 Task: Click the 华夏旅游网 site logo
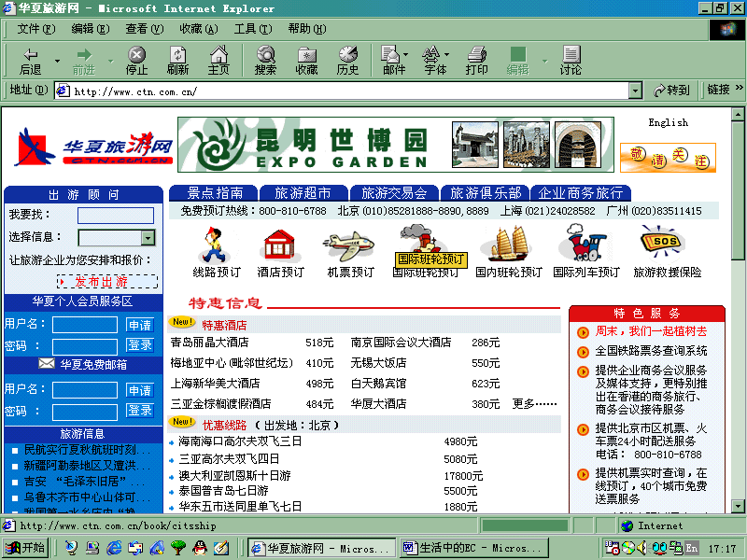[x=94, y=147]
